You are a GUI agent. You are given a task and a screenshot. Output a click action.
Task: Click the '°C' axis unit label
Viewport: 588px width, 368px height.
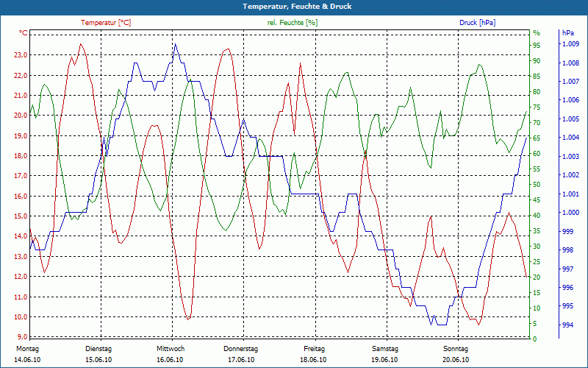point(24,33)
